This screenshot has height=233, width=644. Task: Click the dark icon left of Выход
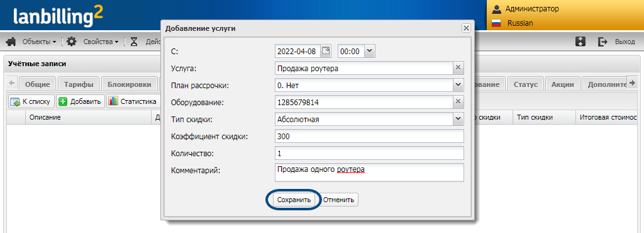[x=580, y=42]
